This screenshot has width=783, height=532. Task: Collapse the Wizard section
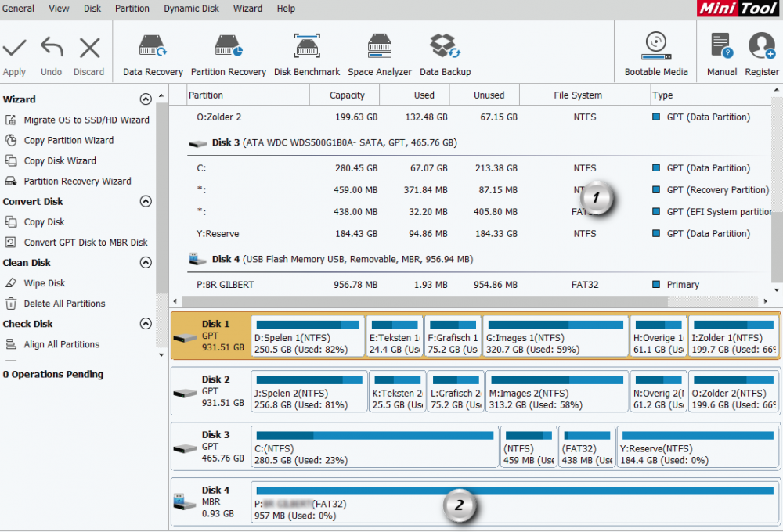tap(145, 99)
